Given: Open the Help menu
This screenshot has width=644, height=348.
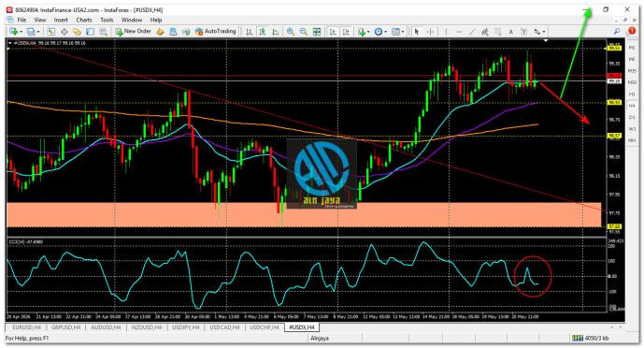Looking at the screenshot, I should [156, 20].
